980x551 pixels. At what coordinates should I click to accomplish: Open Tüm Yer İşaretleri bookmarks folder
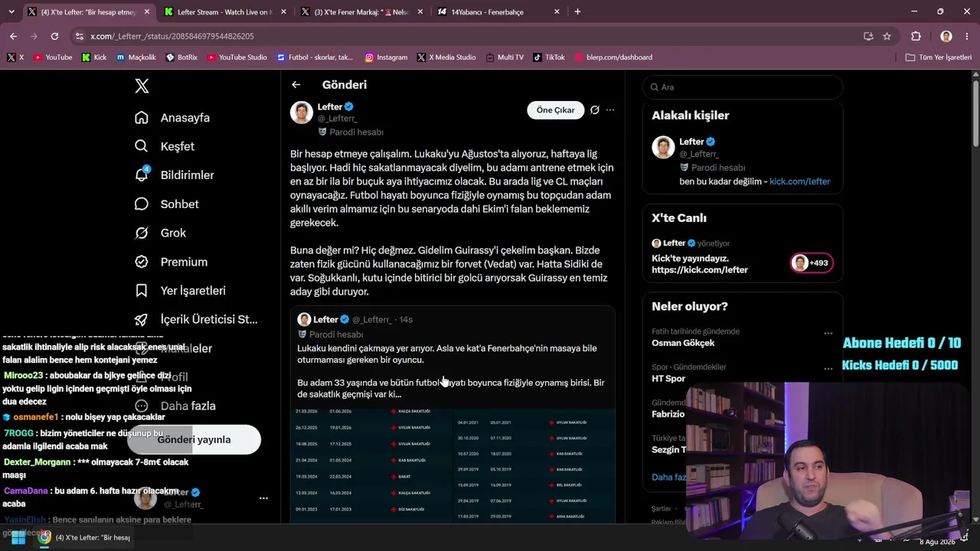[938, 57]
